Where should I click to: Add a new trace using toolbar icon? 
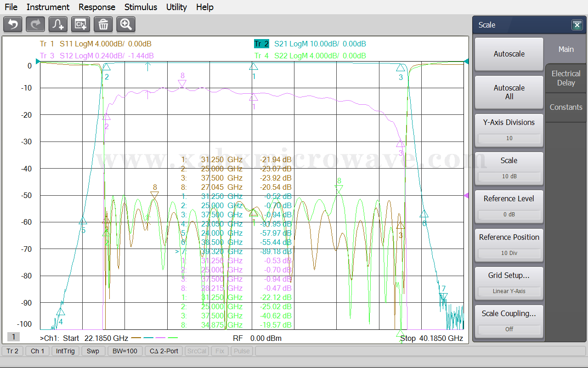click(58, 24)
